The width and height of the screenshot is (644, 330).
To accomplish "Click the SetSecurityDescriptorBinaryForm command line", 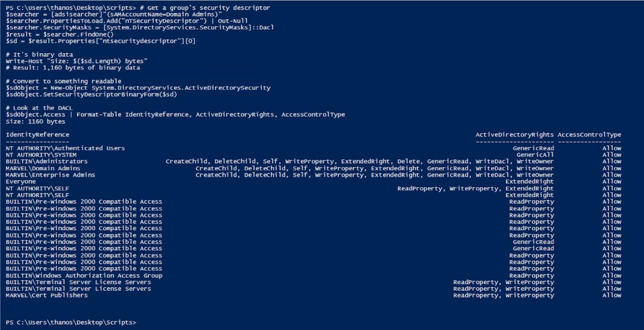I will click(x=91, y=95).
